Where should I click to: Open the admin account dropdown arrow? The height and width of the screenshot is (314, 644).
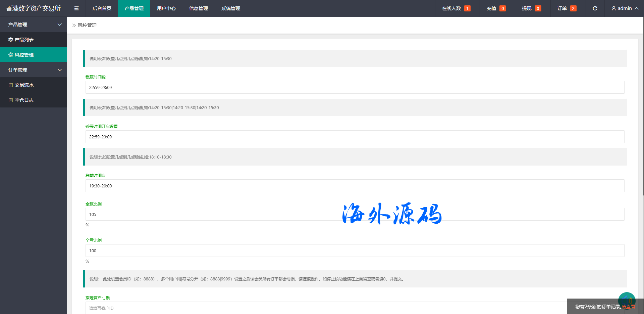pyautogui.click(x=636, y=8)
